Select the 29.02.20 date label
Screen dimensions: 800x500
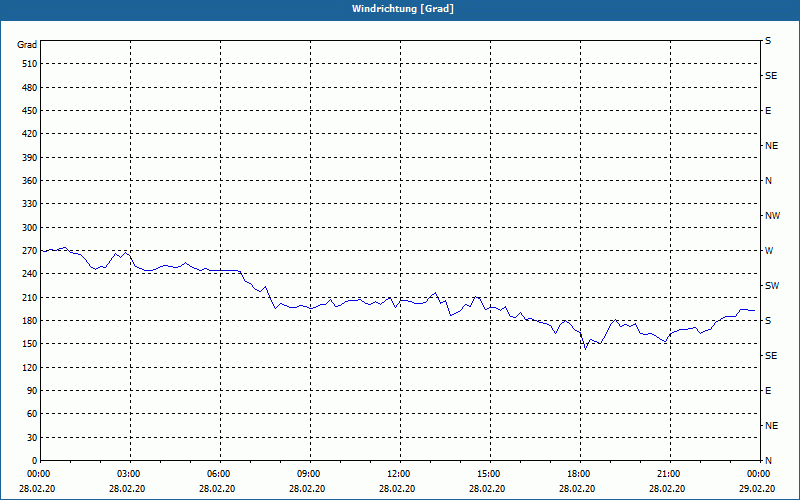coord(758,488)
